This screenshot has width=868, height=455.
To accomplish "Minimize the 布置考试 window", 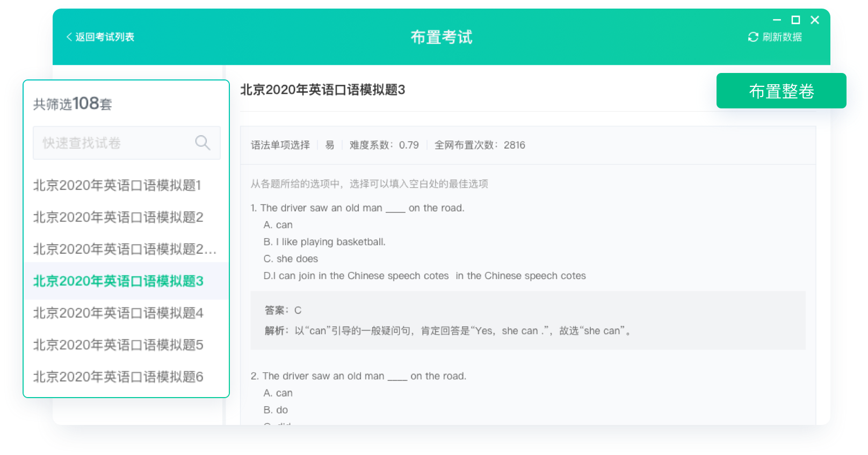I will coord(777,20).
